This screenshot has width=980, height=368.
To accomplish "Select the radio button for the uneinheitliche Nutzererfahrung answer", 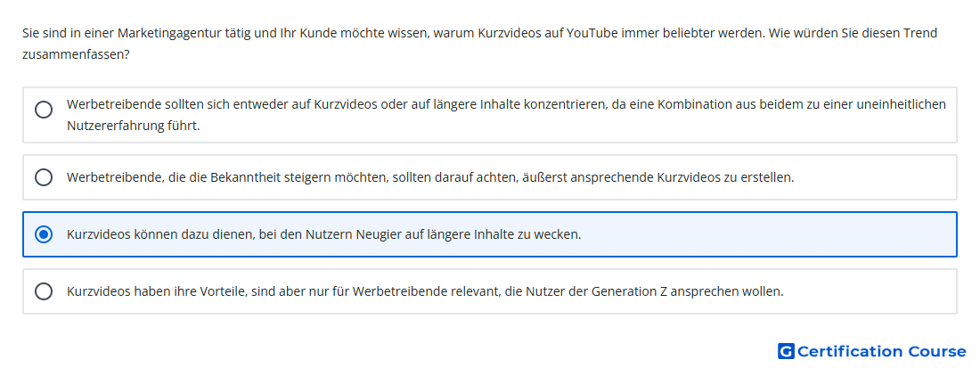I will (x=44, y=110).
